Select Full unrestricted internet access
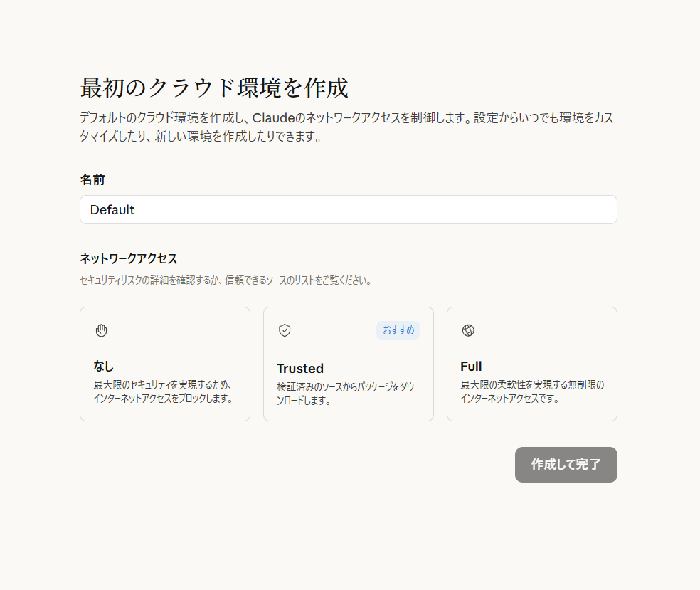Image resolution: width=700 pixels, height=590 pixels. point(531,364)
